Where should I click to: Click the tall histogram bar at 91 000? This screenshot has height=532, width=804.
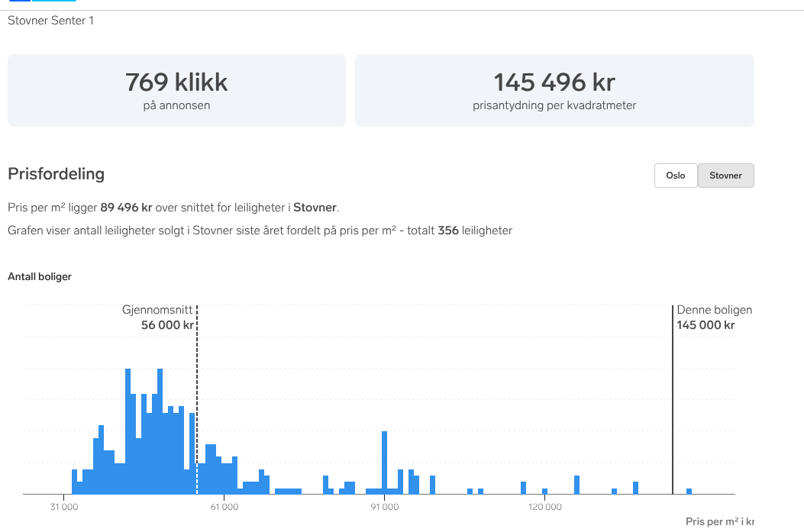click(385, 463)
